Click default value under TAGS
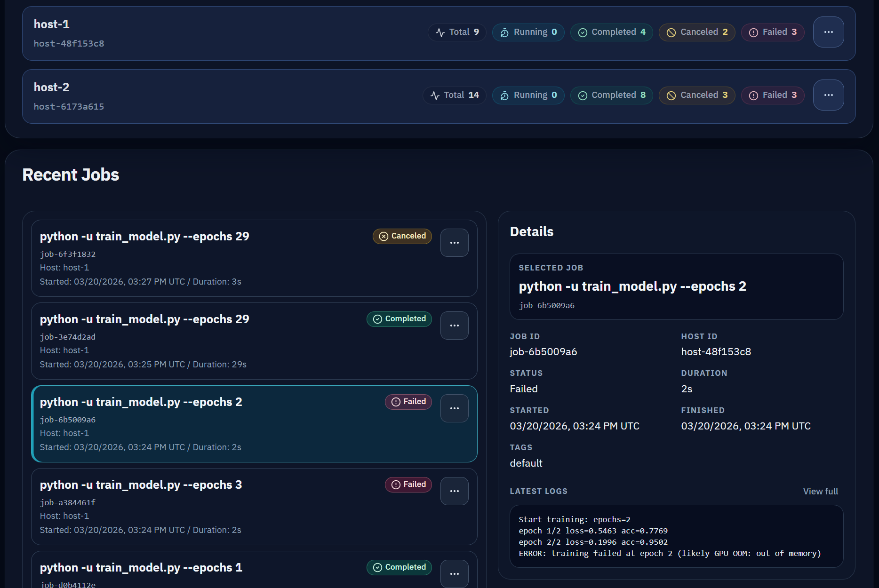Screen dimensions: 879x588 coord(526,463)
